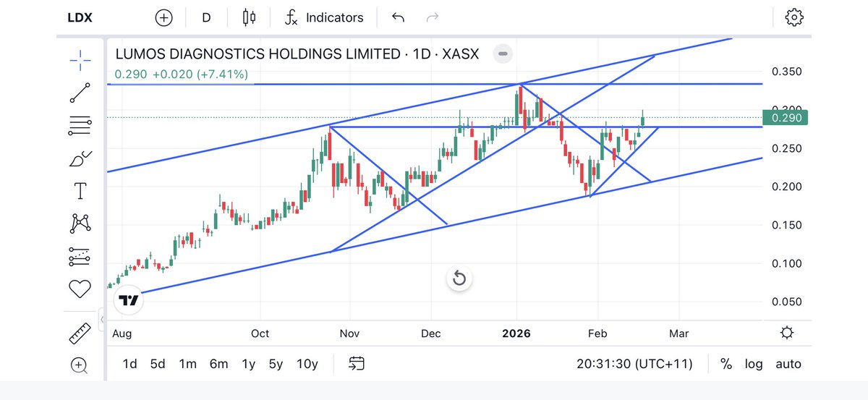Viewport: 868px width, 400px height.
Task: Collapse the drawing toolbar side arrow
Action: [x=102, y=319]
